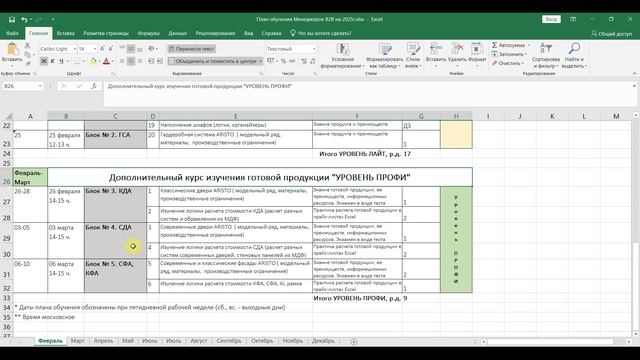
Task: Open Форматировать как таблицу
Action: pos(384,56)
